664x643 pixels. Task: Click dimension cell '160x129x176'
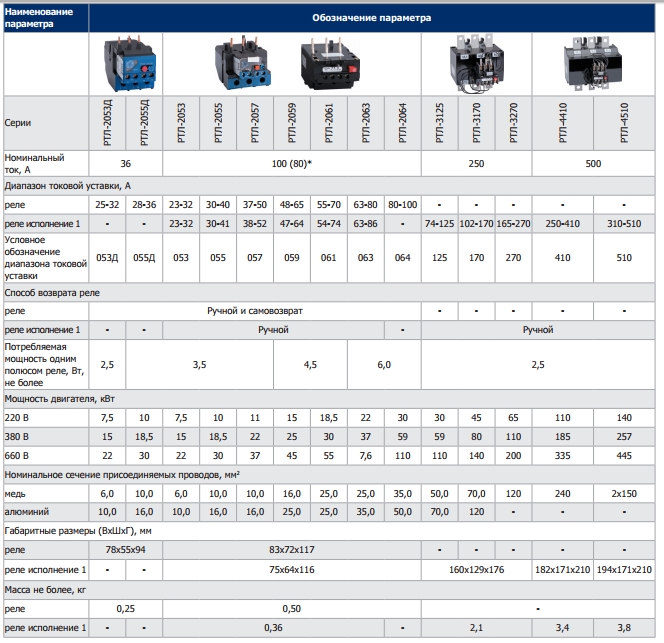tap(476, 570)
